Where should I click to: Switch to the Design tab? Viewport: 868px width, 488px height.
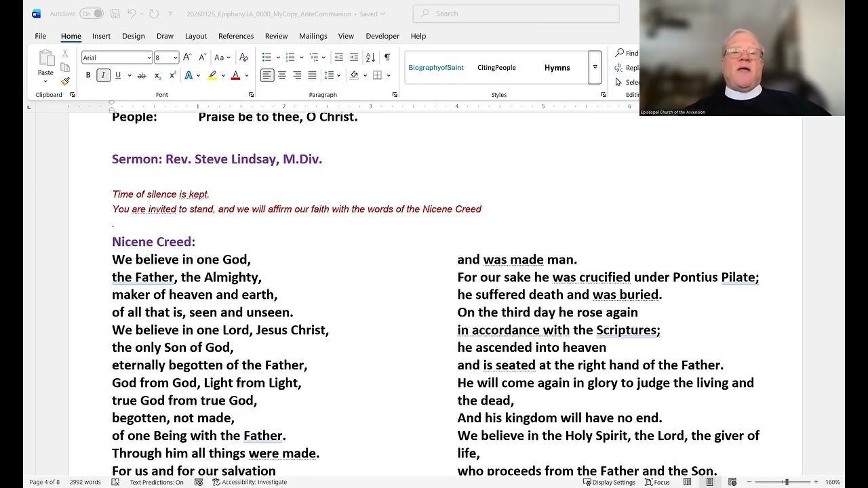tap(133, 36)
